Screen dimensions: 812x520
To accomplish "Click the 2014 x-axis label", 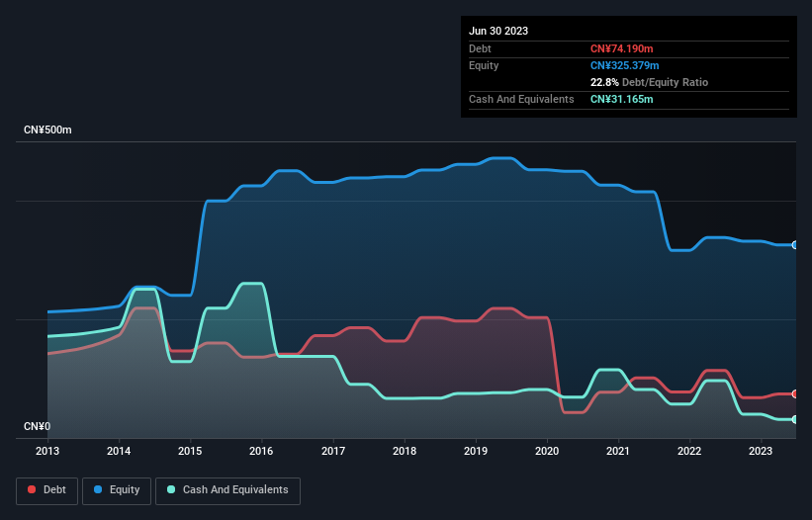I will coord(119,451).
